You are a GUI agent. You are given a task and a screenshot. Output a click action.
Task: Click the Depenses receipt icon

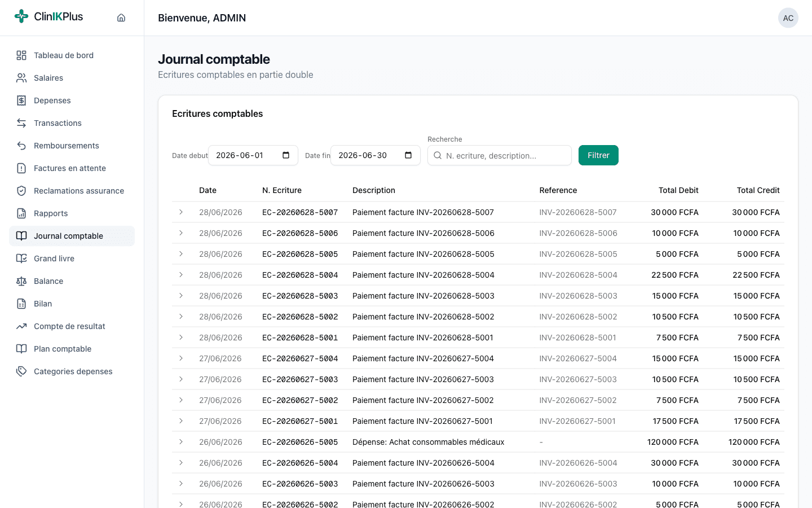(x=21, y=100)
